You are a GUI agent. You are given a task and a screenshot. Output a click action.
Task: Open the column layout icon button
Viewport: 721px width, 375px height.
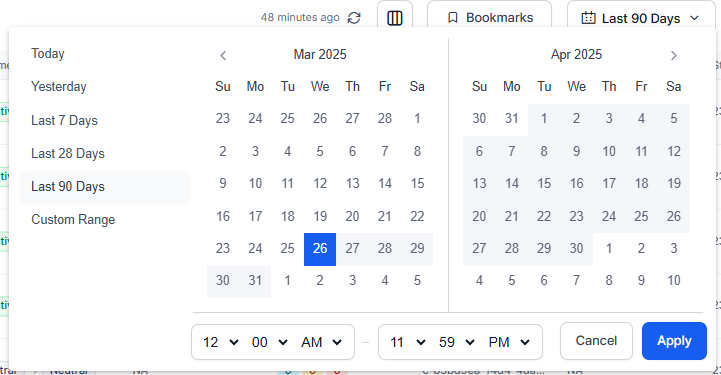[x=395, y=18]
